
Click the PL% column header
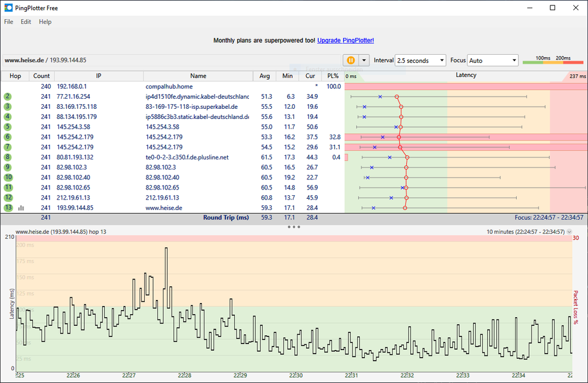333,76
